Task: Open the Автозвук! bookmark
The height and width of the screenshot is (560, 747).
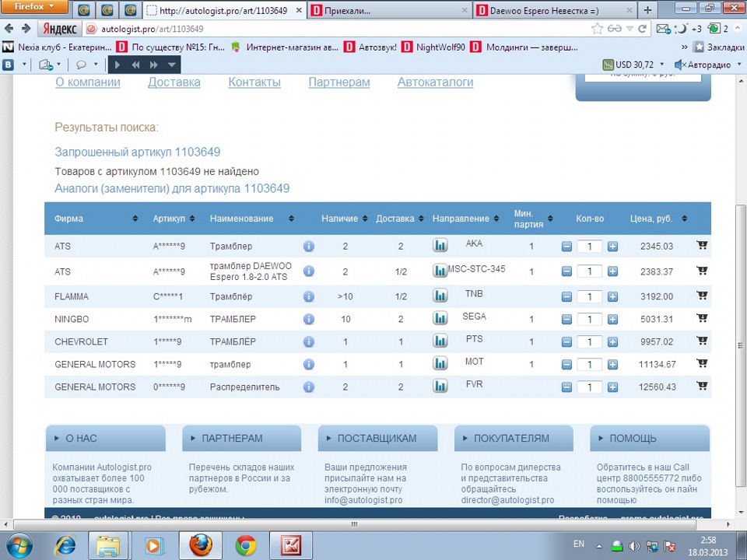Action: (x=370, y=47)
